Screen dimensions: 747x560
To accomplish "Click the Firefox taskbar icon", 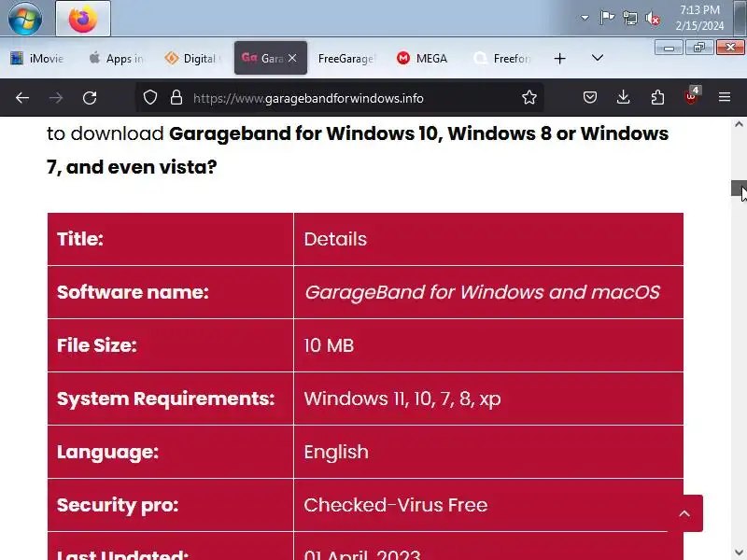I will [x=83, y=19].
